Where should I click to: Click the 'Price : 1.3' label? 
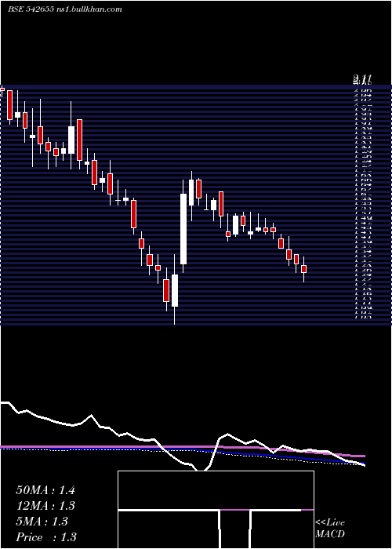46,537
